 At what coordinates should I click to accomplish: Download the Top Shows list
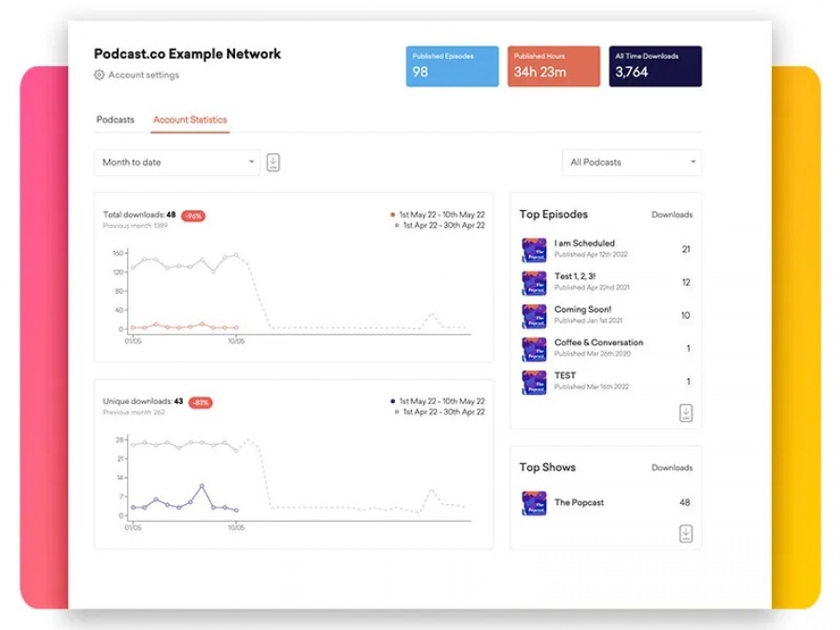coord(686,534)
